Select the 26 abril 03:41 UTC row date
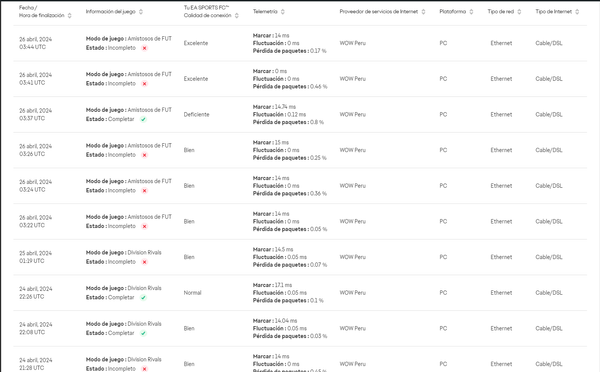Screen dimensions: 600x372 point(35,79)
